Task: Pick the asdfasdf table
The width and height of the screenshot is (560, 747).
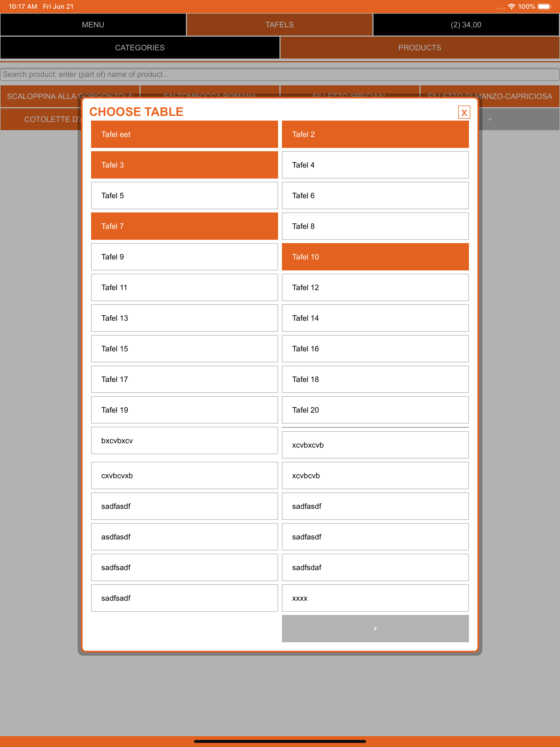Action: (184, 537)
